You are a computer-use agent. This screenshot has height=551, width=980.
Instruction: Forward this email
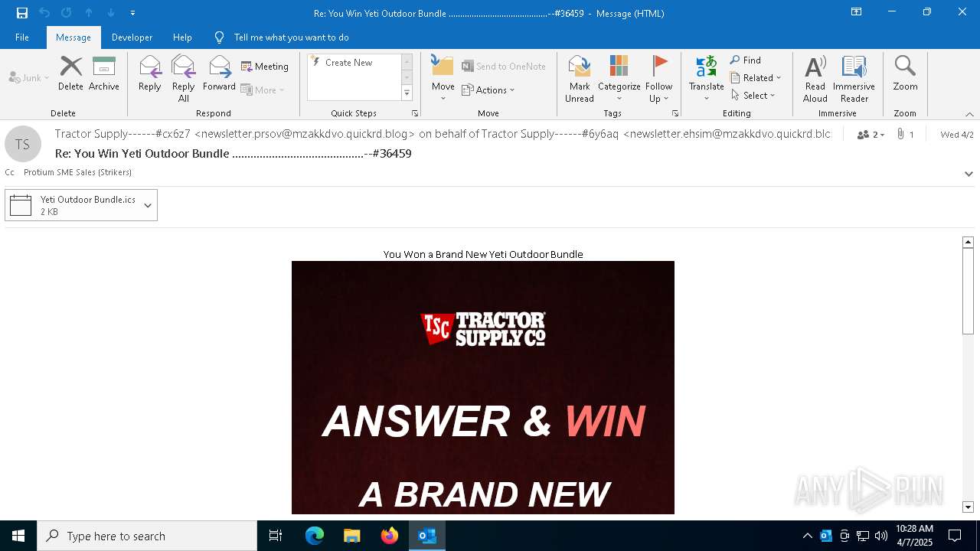(x=220, y=73)
